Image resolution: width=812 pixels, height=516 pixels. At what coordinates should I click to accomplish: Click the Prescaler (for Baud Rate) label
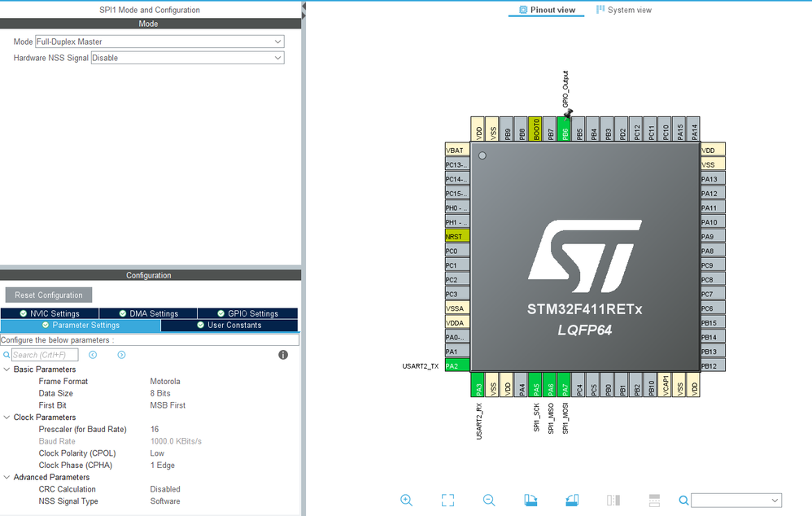click(82, 429)
